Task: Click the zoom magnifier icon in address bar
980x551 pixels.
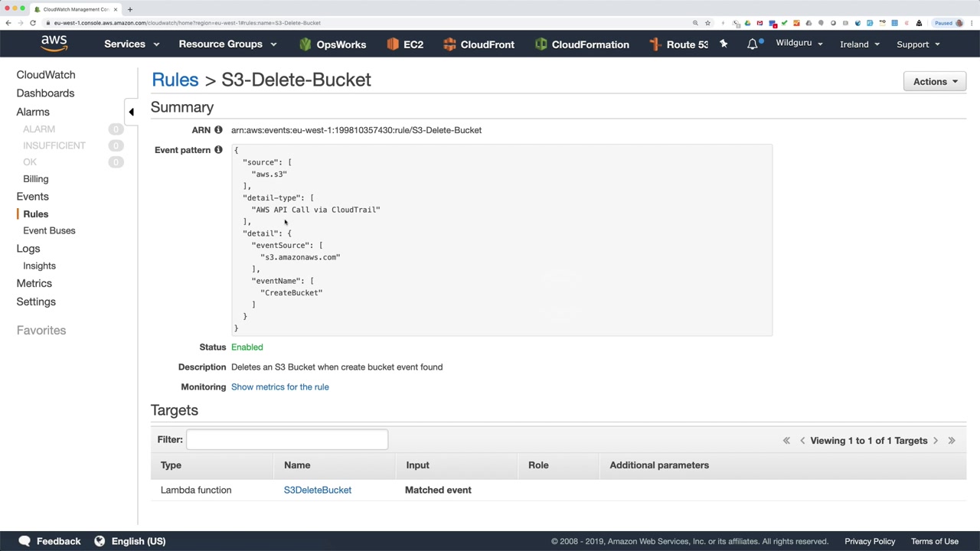Action: point(695,23)
